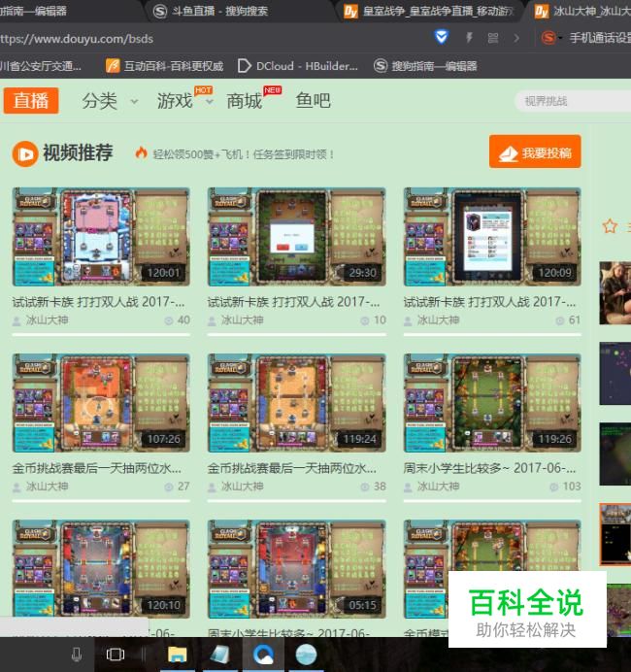Open 冰山大神 author under the 38-view video

click(242, 487)
